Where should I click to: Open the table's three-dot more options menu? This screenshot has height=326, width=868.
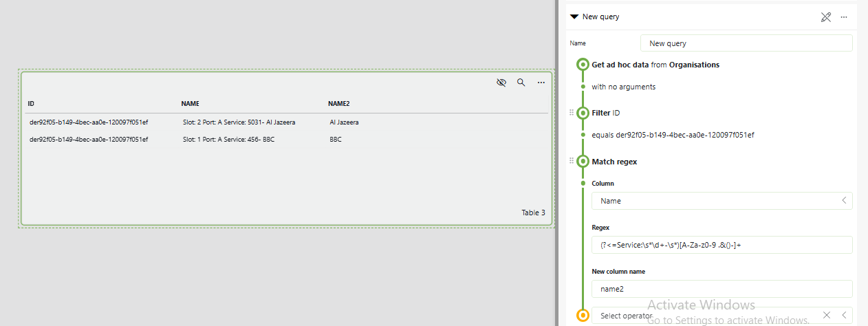[x=541, y=83]
